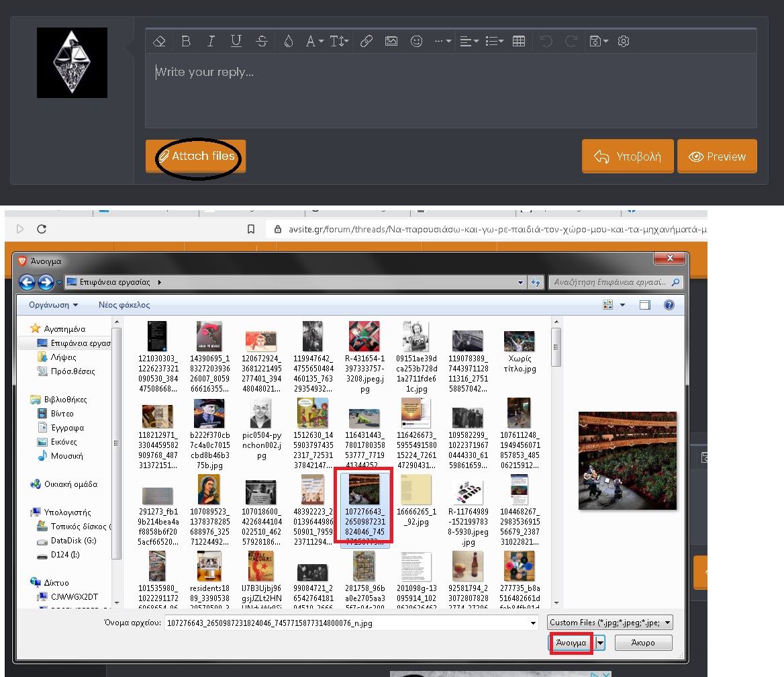
Task: Toggle italic formatting in reply editor
Action: point(211,42)
